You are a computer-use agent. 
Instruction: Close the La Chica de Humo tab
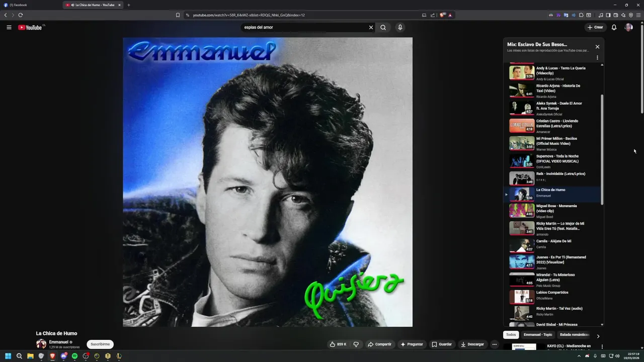click(x=119, y=5)
